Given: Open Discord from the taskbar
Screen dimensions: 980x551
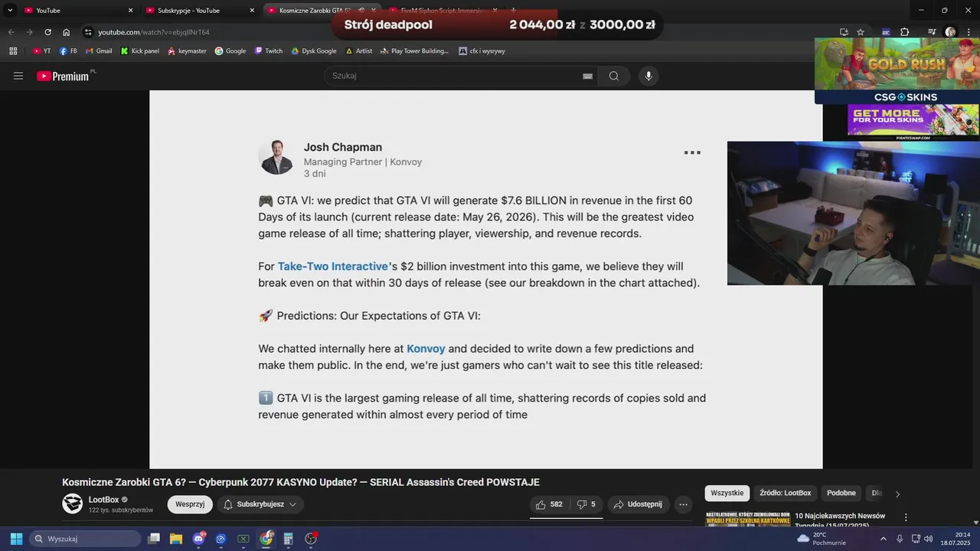Looking at the screenshot, I should [x=199, y=539].
